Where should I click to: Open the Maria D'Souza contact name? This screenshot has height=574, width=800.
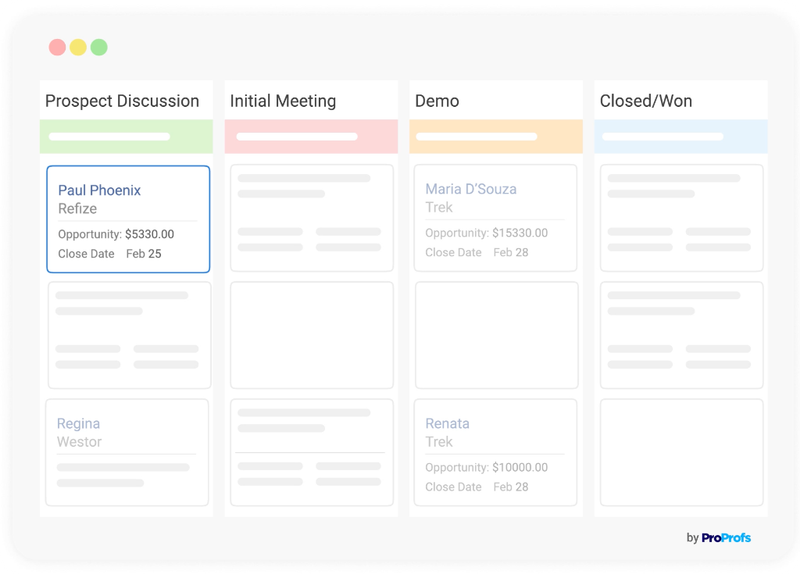pos(471,189)
